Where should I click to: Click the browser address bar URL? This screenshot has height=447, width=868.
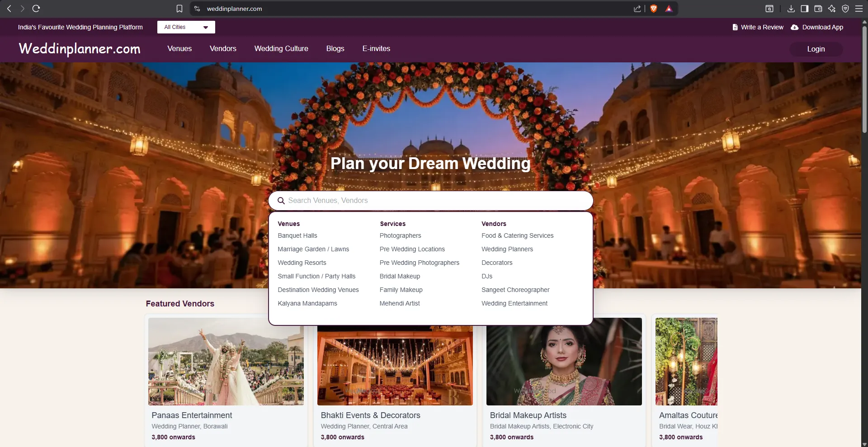(234, 9)
